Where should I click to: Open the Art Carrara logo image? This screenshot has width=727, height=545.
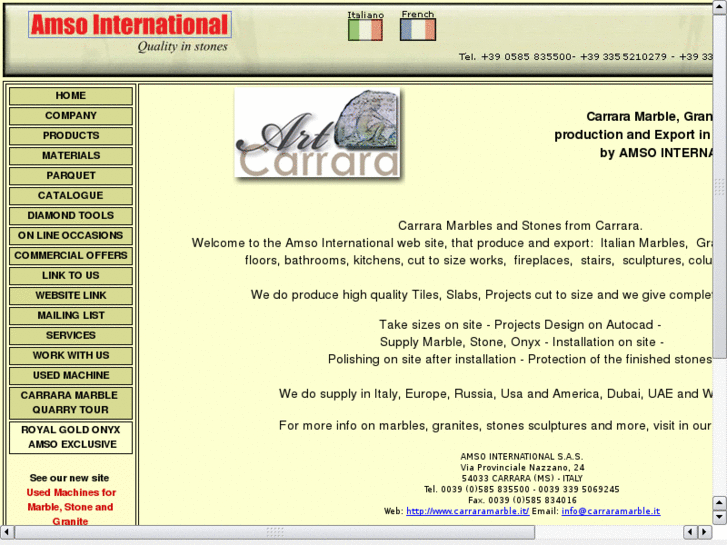click(x=318, y=133)
